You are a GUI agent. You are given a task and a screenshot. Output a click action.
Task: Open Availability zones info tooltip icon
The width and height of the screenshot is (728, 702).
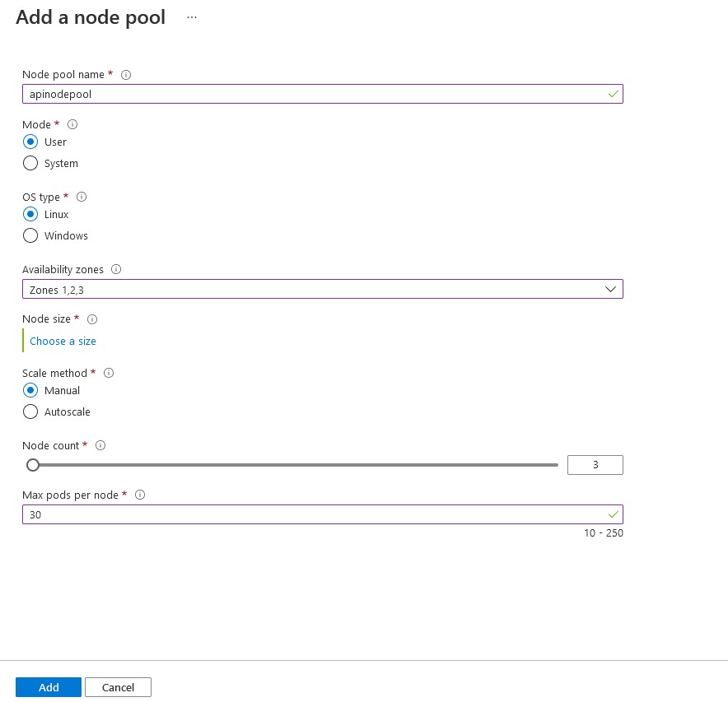point(116,269)
